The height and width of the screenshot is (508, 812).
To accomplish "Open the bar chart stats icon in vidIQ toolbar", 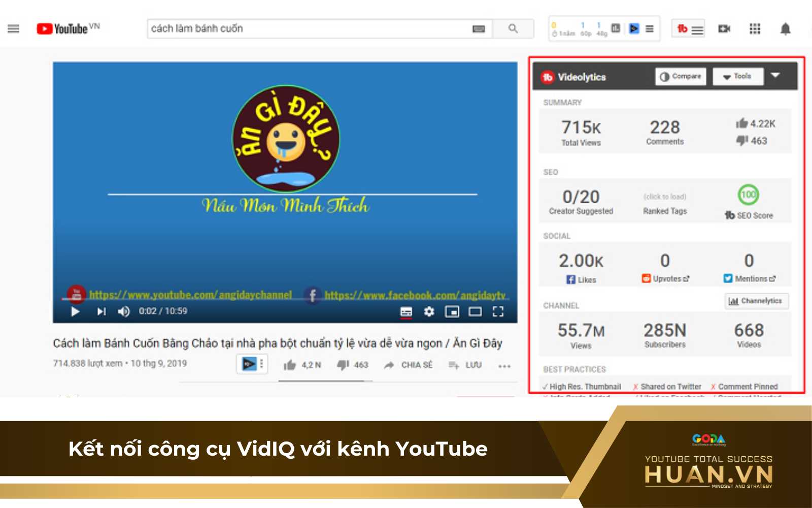I will click(616, 28).
